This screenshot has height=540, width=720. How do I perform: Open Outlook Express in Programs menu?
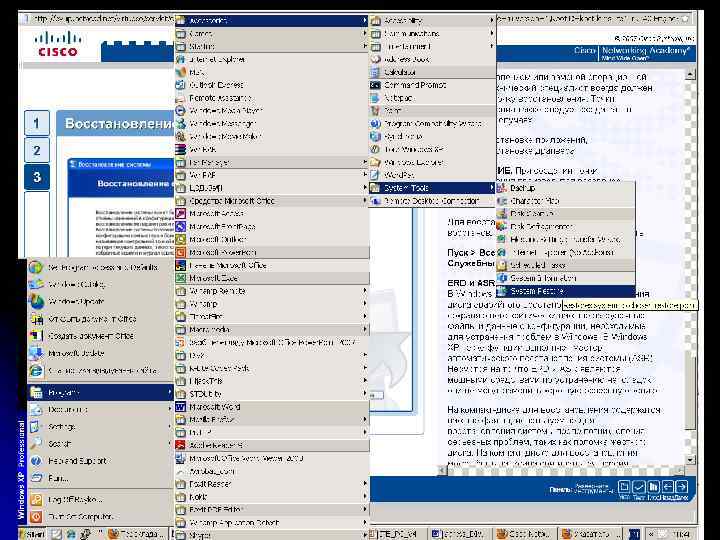tap(272, 85)
